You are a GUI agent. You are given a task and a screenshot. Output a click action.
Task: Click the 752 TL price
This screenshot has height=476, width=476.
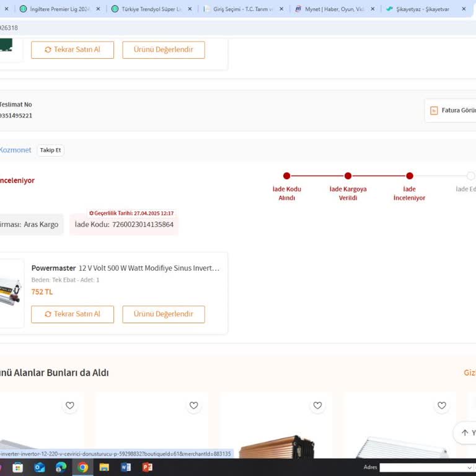(42, 292)
